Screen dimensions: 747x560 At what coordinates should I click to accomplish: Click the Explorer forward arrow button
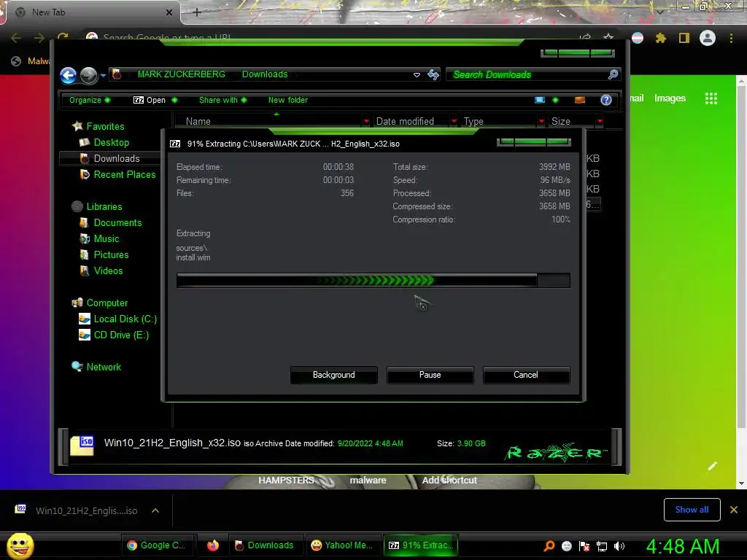coord(88,75)
